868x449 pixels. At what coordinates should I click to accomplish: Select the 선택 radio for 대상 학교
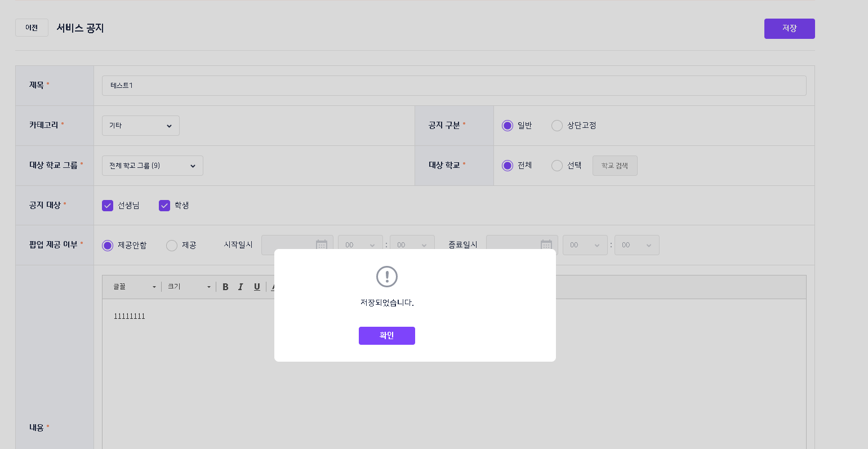(x=557, y=166)
